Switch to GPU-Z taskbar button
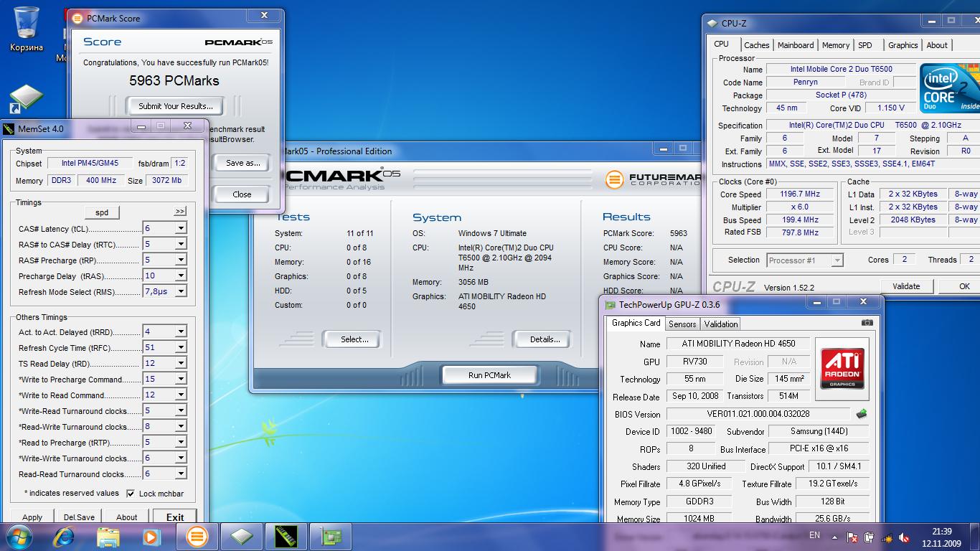980x551 pixels. 331,536
